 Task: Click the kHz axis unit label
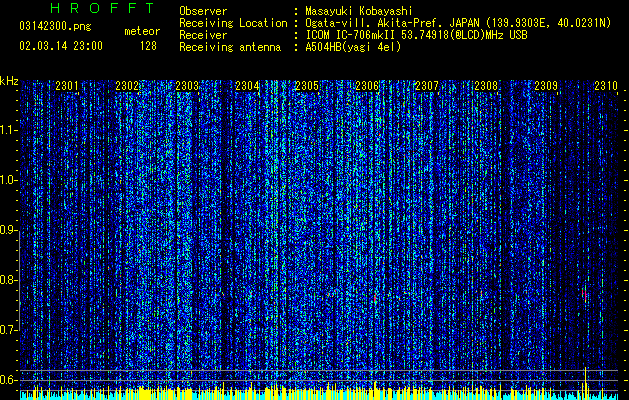(9, 81)
